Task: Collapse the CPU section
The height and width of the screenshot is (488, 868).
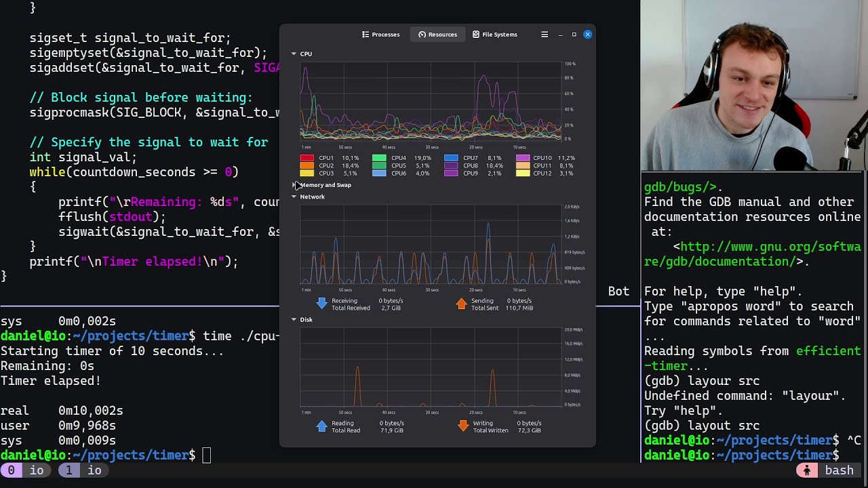Action: tap(294, 54)
